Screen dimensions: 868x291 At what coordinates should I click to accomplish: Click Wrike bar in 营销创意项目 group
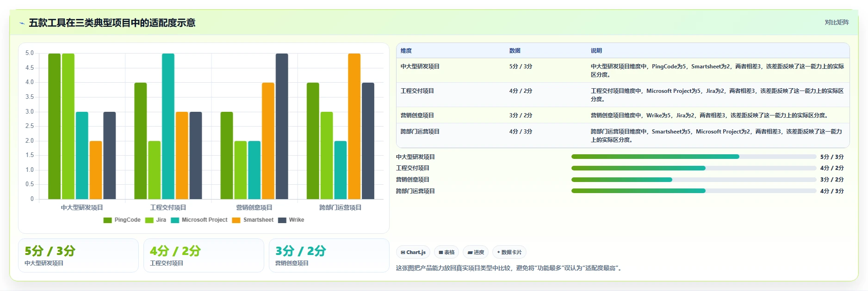(x=282, y=127)
